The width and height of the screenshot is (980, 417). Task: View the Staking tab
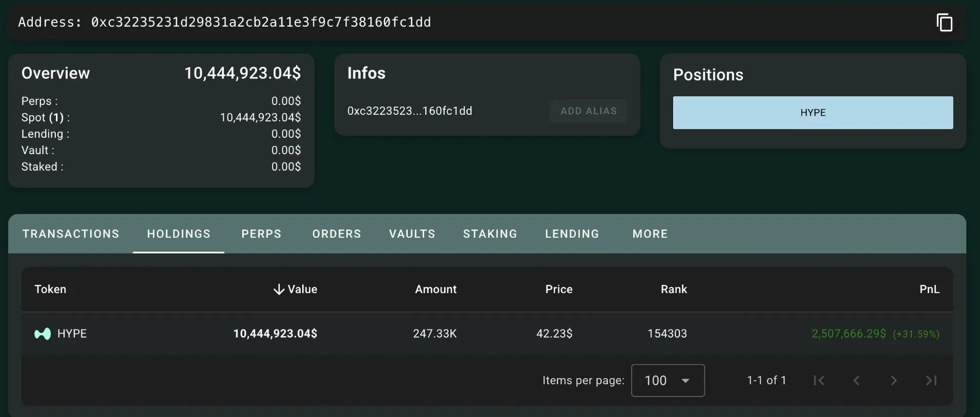490,234
